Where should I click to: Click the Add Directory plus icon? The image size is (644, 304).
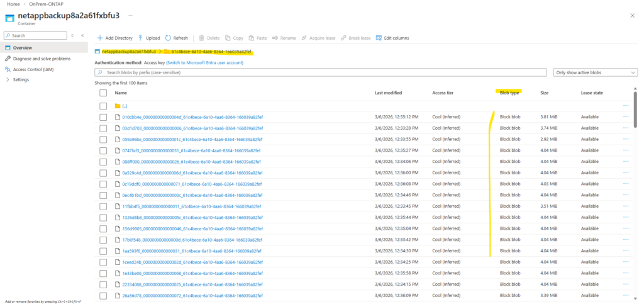click(x=100, y=38)
